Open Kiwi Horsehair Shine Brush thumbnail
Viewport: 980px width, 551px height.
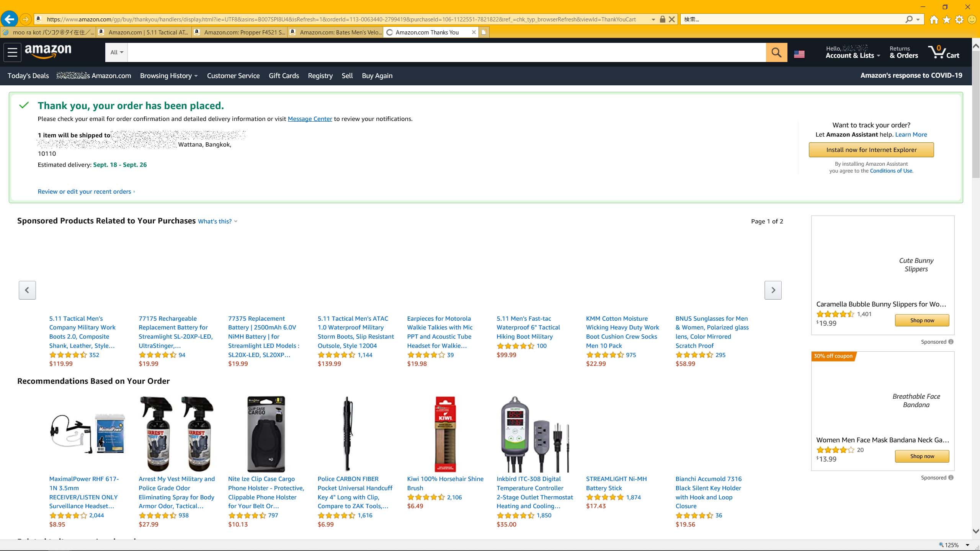click(445, 434)
